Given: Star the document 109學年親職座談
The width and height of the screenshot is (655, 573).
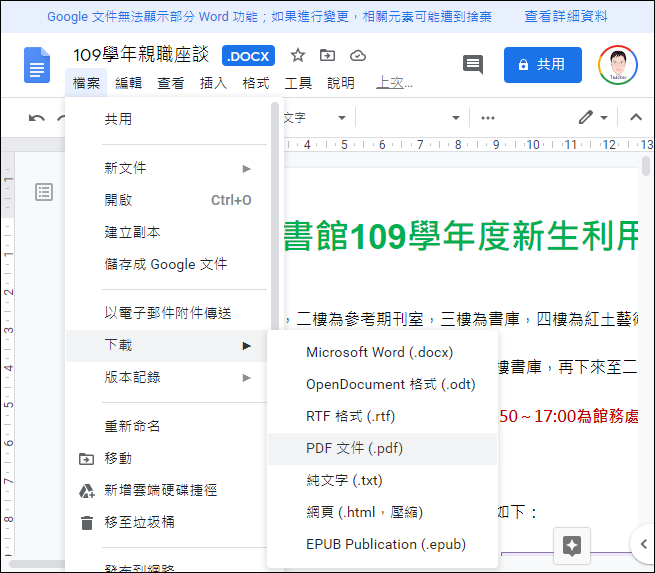Looking at the screenshot, I should click(x=297, y=55).
